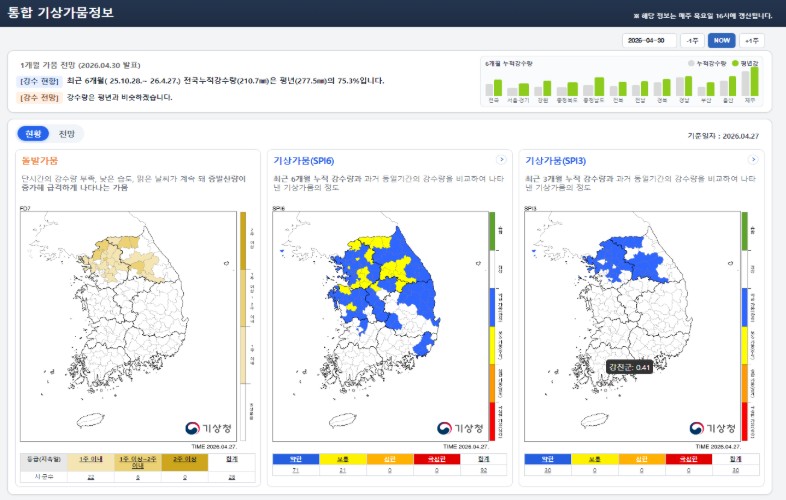The image size is (786, 500).
Task: Click the yellow 보통 header in SPI6 table
Action: click(x=343, y=459)
